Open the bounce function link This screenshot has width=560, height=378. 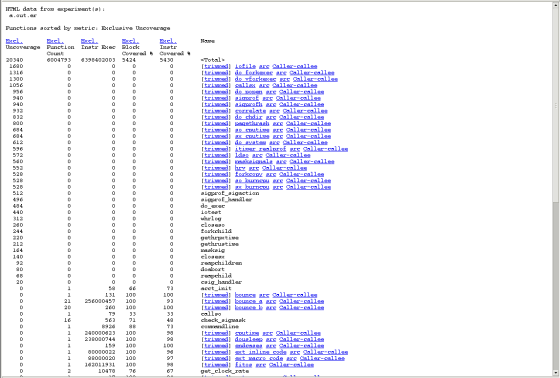[245, 295]
